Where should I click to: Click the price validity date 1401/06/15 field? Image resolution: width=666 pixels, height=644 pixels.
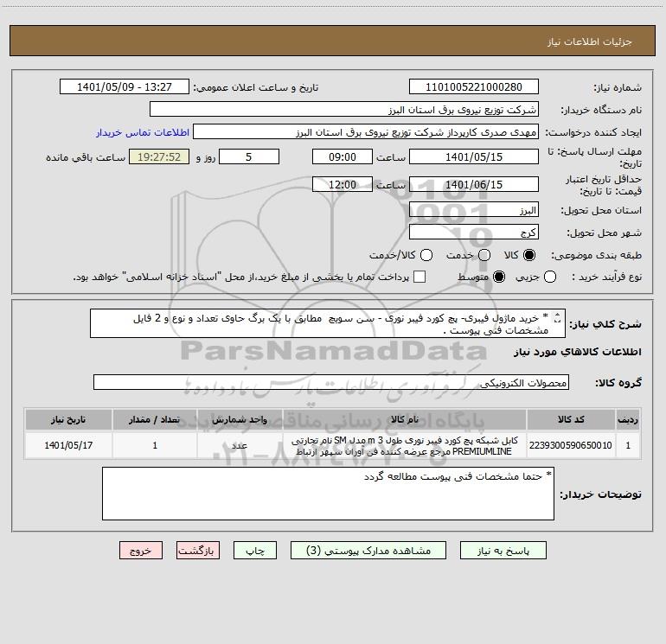(474, 184)
